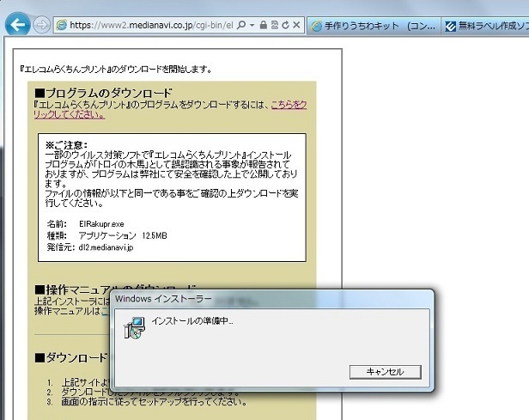Click the ダウンロード instructions heading
The height and width of the screenshot is (420, 529).
(x=70, y=357)
